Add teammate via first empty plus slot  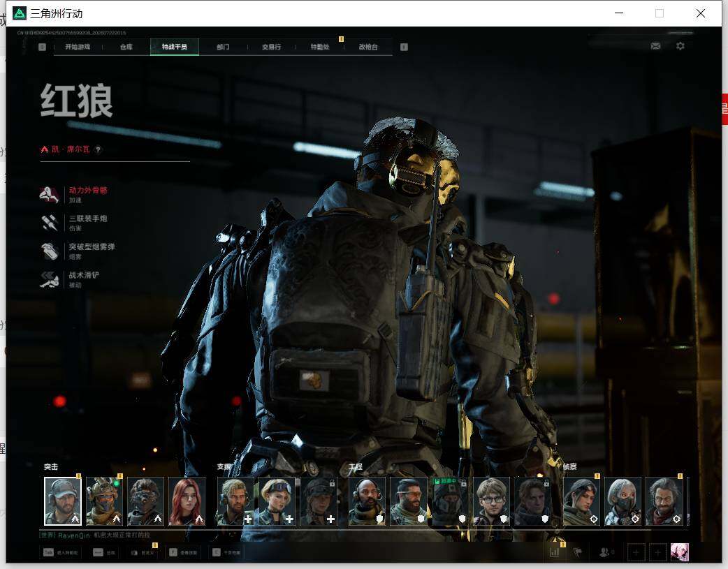(x=636, y=552)
